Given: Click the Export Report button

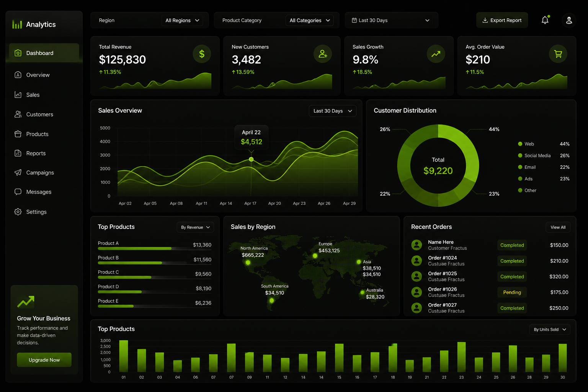Looking at the screenshot, I should point(502,20).
